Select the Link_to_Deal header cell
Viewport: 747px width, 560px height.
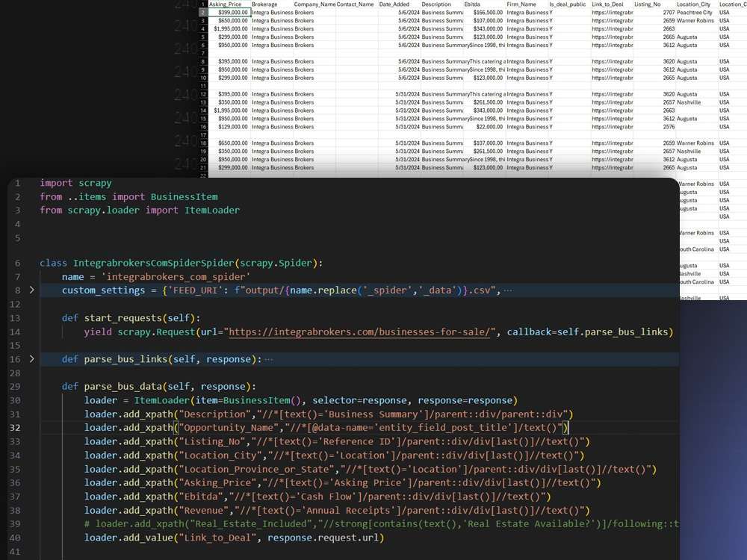(613, 4)
